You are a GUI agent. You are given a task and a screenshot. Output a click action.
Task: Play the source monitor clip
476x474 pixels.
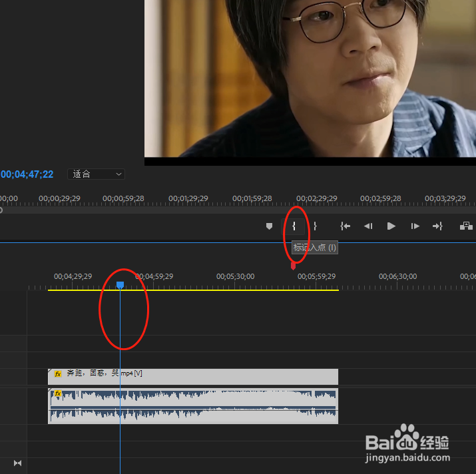(x=391, y=226)
